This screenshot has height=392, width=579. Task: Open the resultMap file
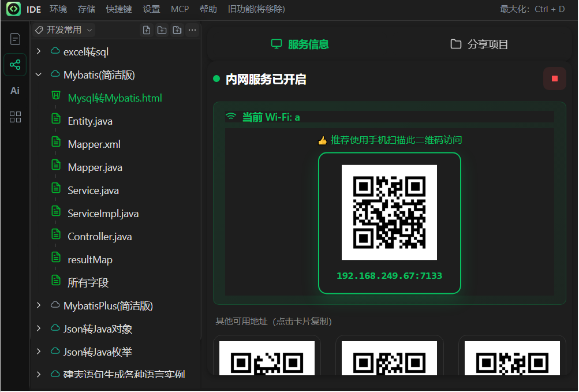point(90,260)
